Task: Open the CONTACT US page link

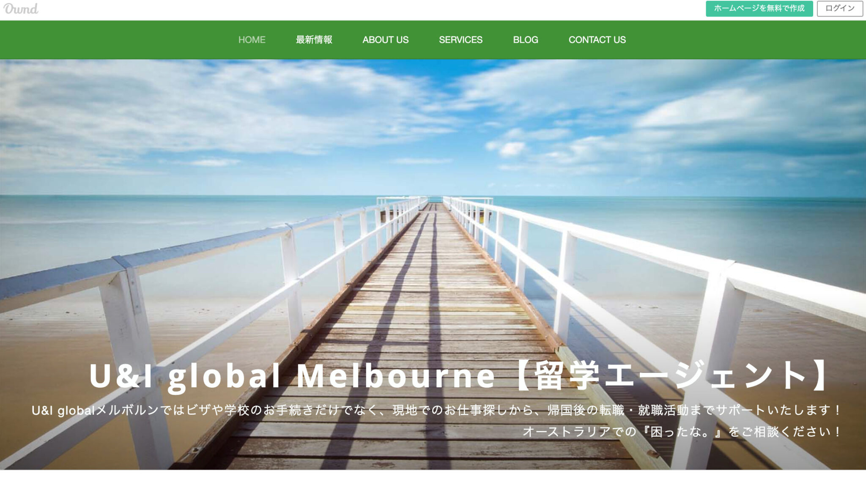Action: 597,40
